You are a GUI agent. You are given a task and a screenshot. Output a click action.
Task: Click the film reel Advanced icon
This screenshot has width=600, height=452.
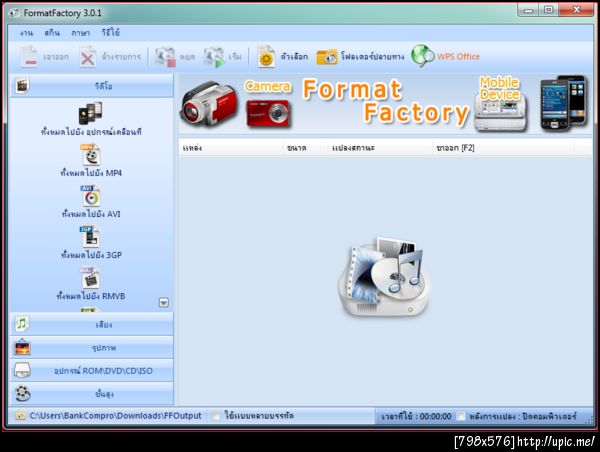point(23,393)
